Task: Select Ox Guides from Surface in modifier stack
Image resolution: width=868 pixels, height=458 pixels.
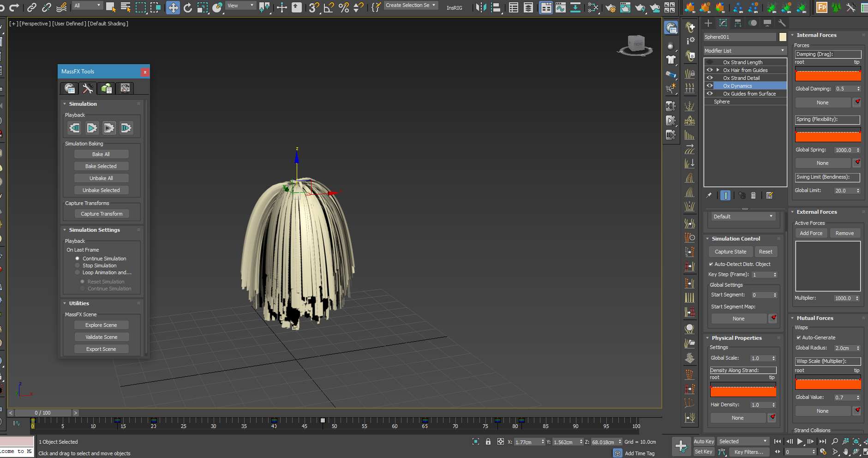Action: coord(749,94)
